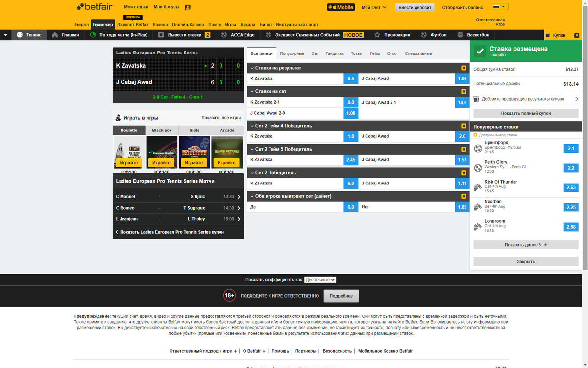Switch to the Покер tab
This screenshot has width=588, height=368.
tap(215, 24)
